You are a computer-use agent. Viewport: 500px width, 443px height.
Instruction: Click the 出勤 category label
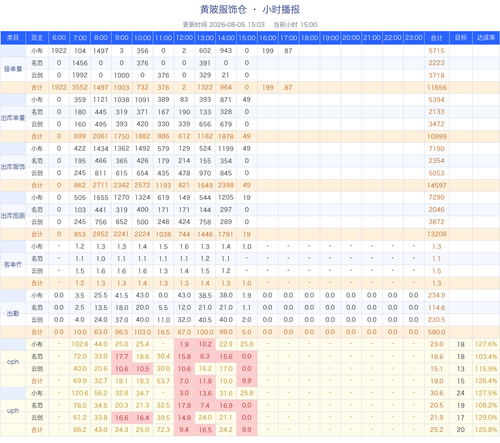point(13,313)
